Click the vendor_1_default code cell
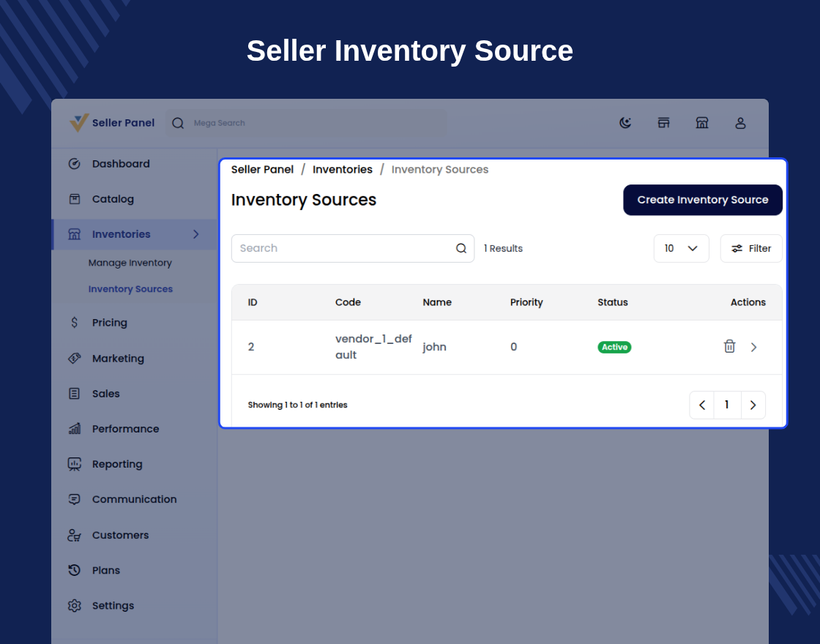820x644 pixels. click(x=373, y=347)
